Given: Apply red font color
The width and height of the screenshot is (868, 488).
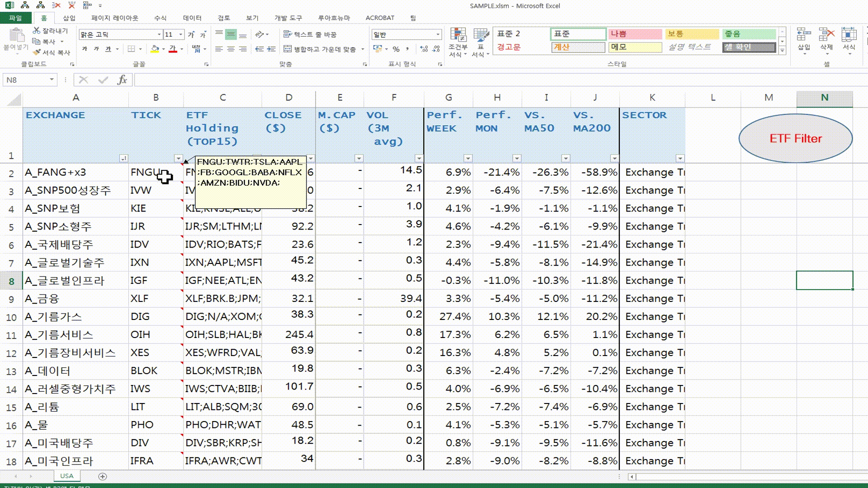Looking at the screenshot, I should (x=173, y=49).
